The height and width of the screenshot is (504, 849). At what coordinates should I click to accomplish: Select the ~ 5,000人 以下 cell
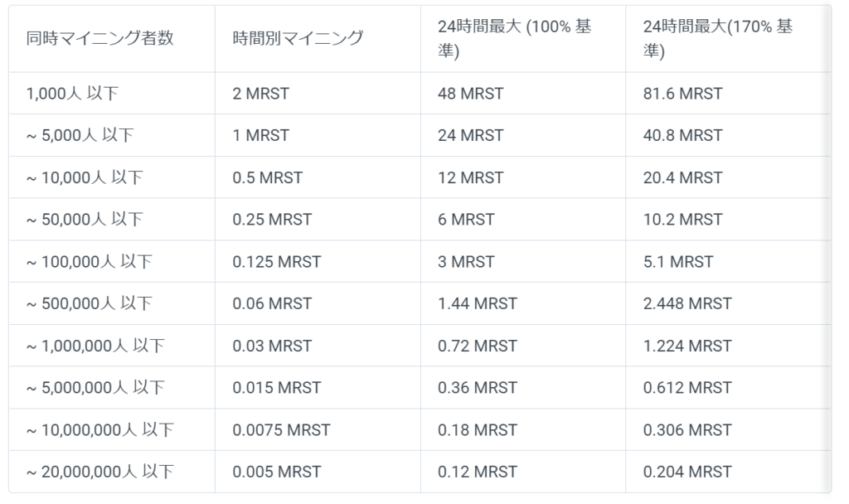point(80,135)
